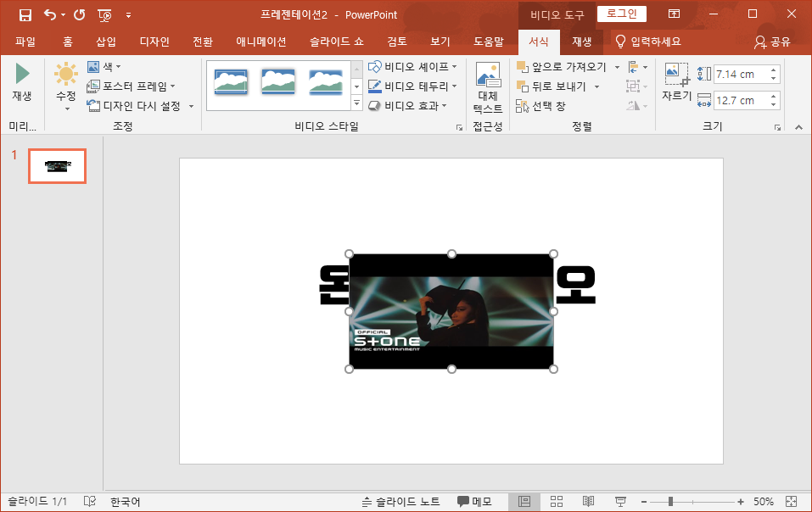Switch to the 도움말 help tab
This screenshot has width=812, height=512.
pyautogui.click(x=489, y=42)
